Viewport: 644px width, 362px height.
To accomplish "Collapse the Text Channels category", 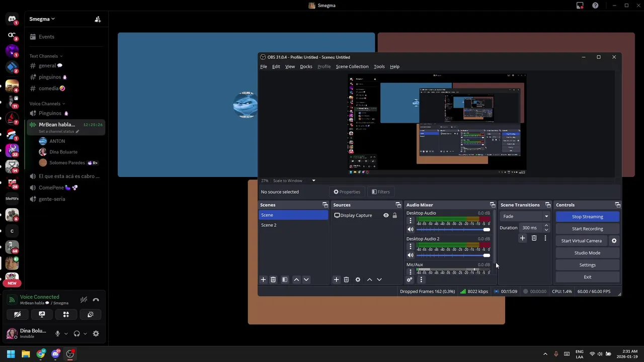I will 46,56.
